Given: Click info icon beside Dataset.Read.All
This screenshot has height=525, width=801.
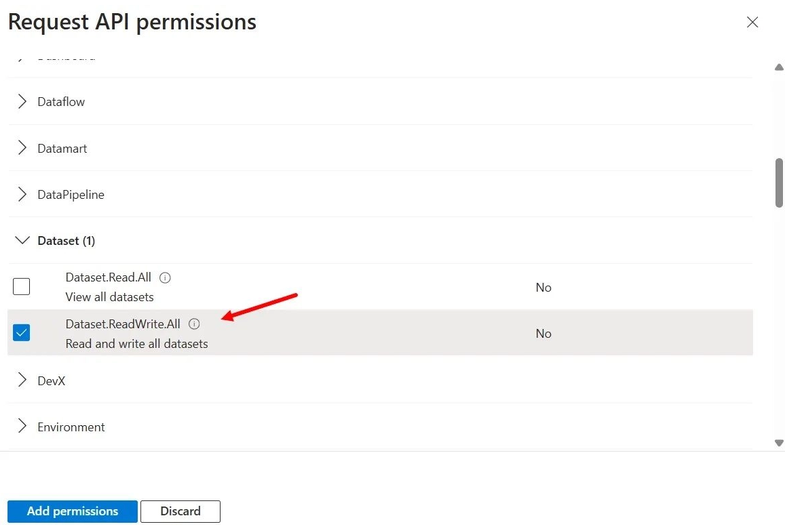Looking at the screenshot, I should [x=165, y=278].
